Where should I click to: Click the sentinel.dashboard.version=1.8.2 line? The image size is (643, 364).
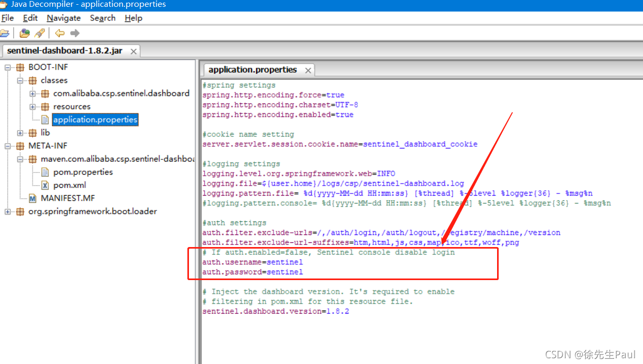[x=276, y=311]
